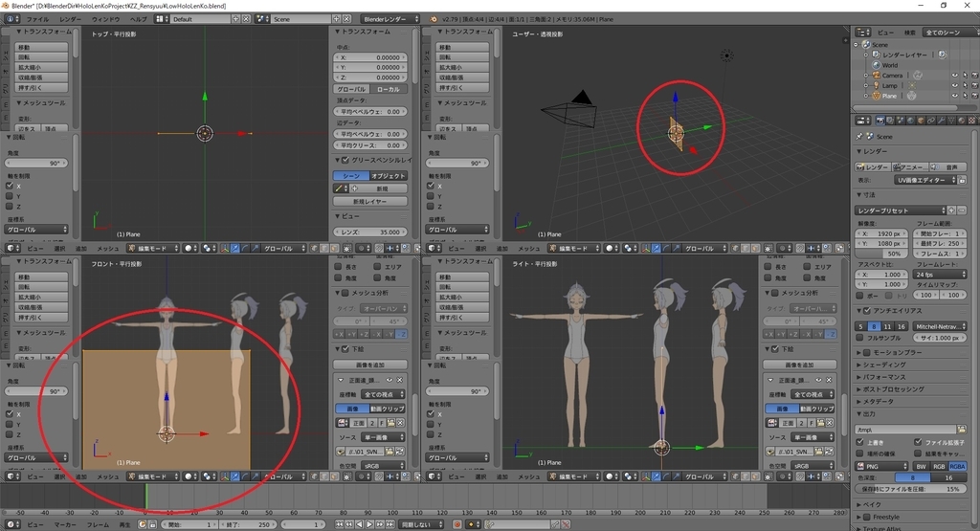Click the アニメーション render button
Viewport: 980px width, 531px height.
tap(909, 166)
